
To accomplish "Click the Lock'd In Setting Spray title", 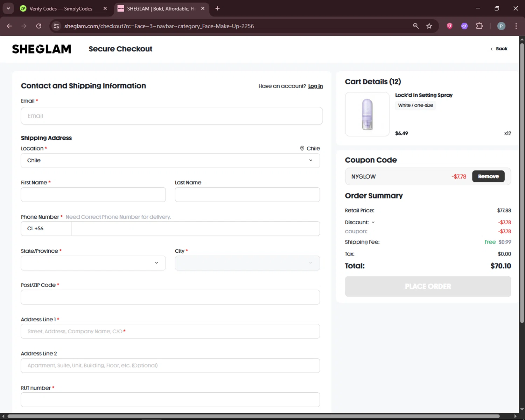I will coord(423,95).
